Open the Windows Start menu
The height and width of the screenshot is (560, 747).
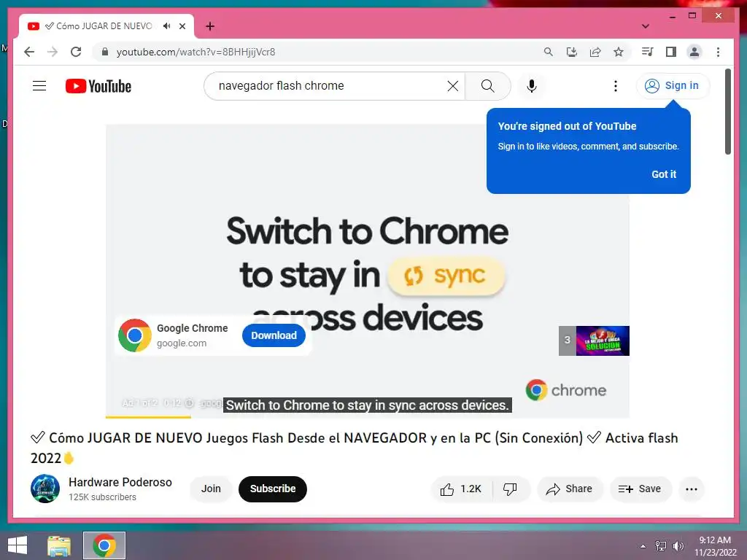[x=18, y=545]
